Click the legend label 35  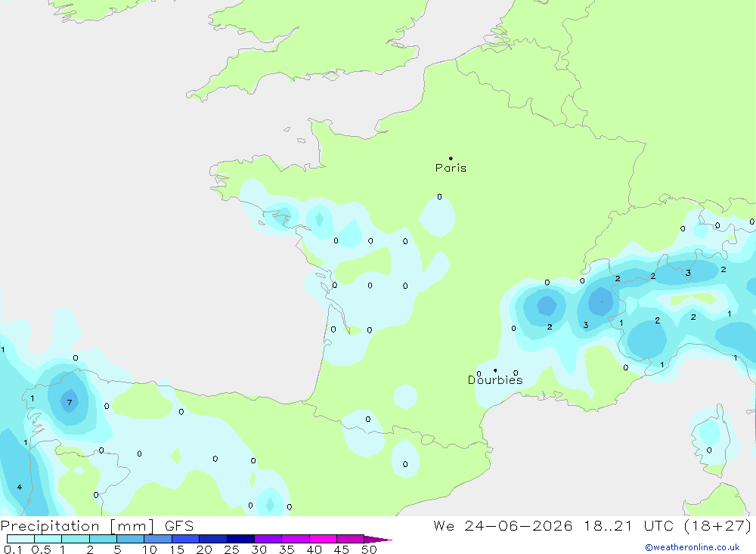(x=287, y=549)
